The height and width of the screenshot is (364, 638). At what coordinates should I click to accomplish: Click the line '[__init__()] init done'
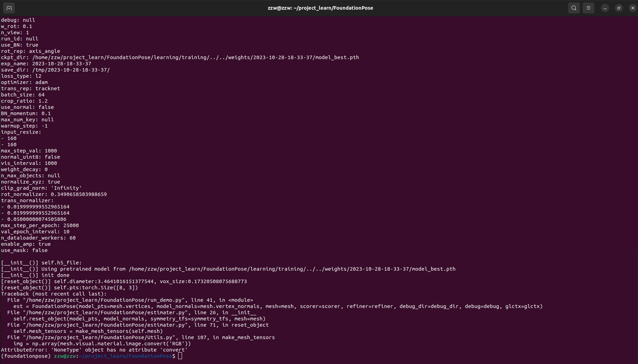[x=35, y=275]
